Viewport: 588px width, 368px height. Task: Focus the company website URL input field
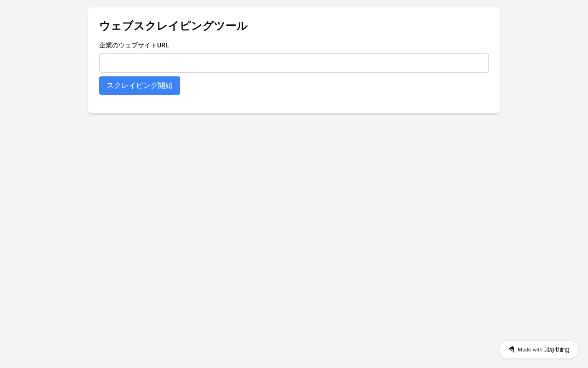tap(294, 63)
